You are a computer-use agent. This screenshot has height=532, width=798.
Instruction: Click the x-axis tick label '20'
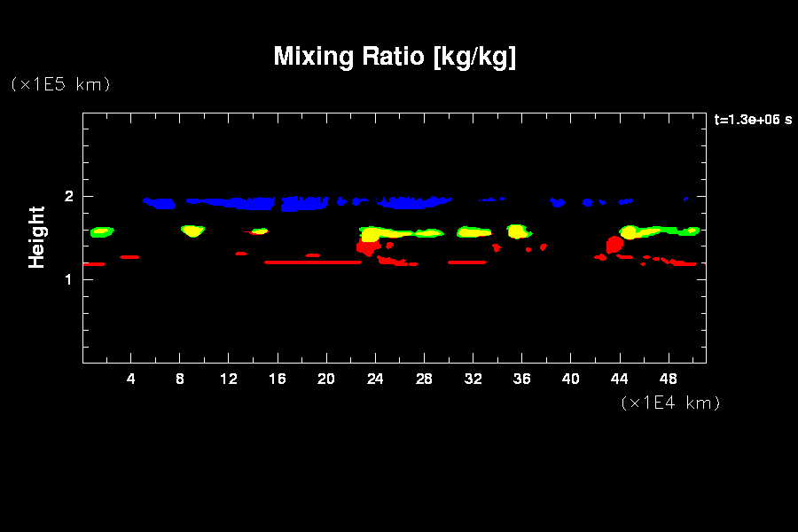click(x=326, y=379)
